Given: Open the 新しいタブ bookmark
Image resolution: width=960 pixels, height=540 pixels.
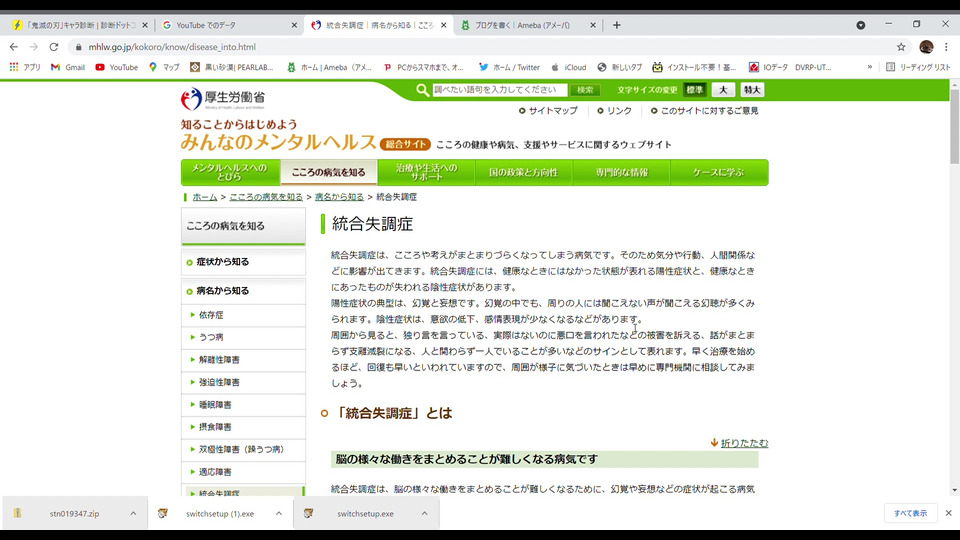Looking at the screenshot, I should tap(620, 67).
